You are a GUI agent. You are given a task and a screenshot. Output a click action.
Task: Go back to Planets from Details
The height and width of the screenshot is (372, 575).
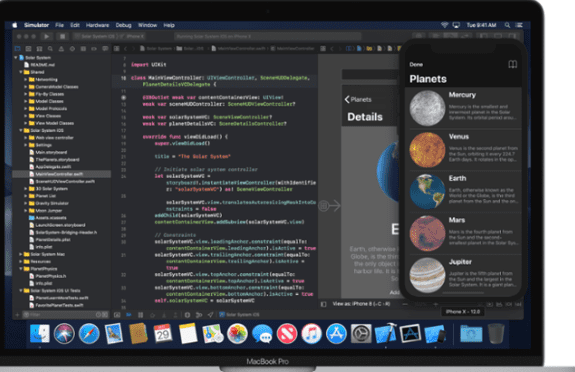pyautogui.click(x=358, y=99)
